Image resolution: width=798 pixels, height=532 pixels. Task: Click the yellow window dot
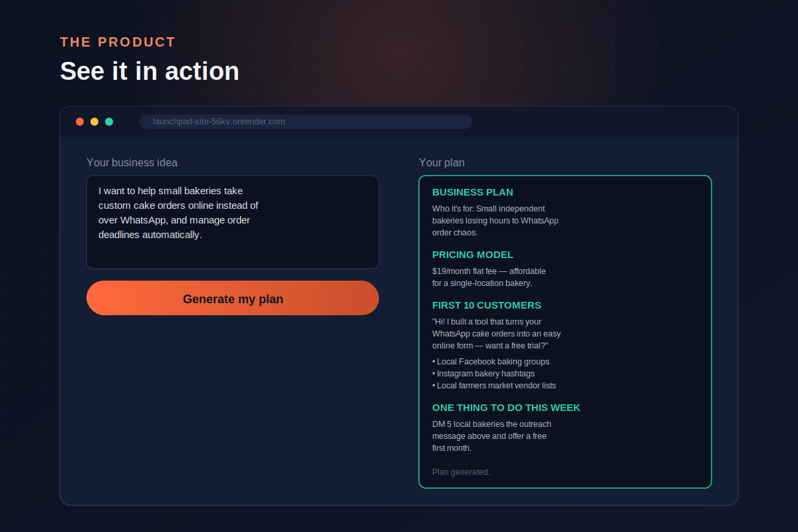click(94, 122)
